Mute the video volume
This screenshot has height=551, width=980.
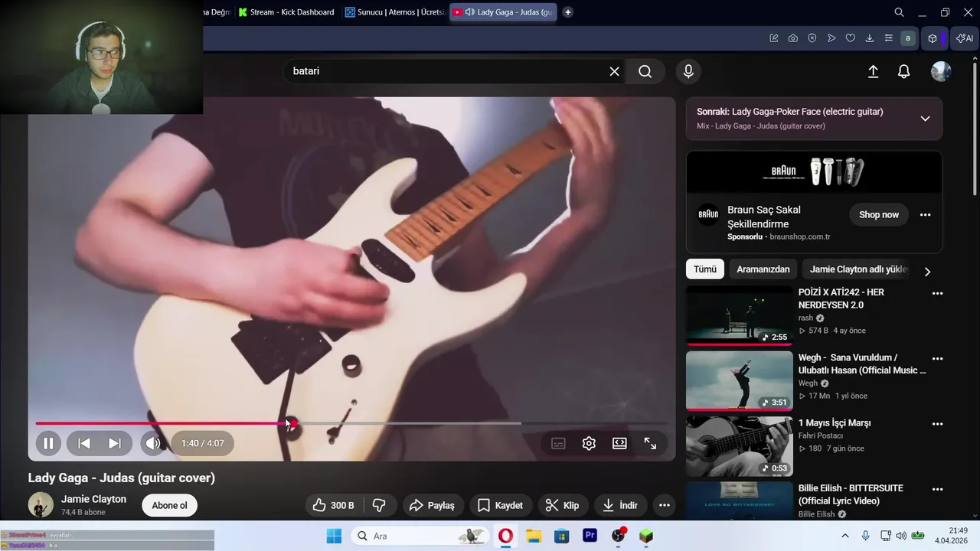click(x=153, y=443)
